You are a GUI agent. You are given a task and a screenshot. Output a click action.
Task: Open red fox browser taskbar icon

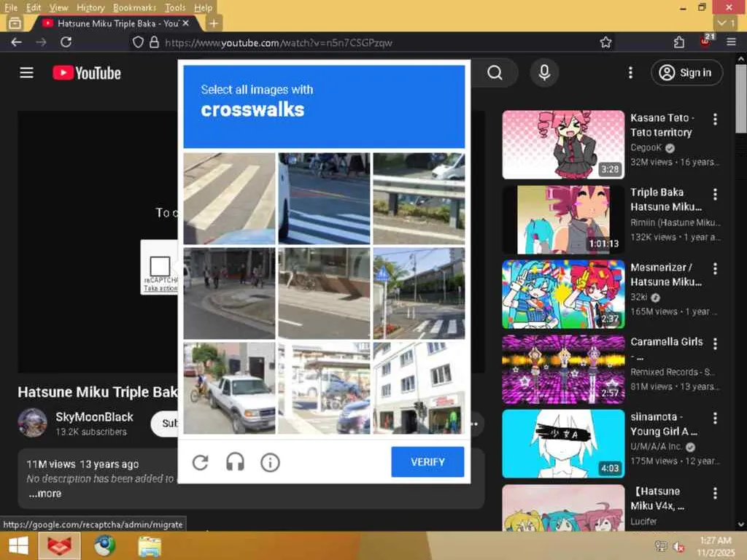tap(60, 545)
